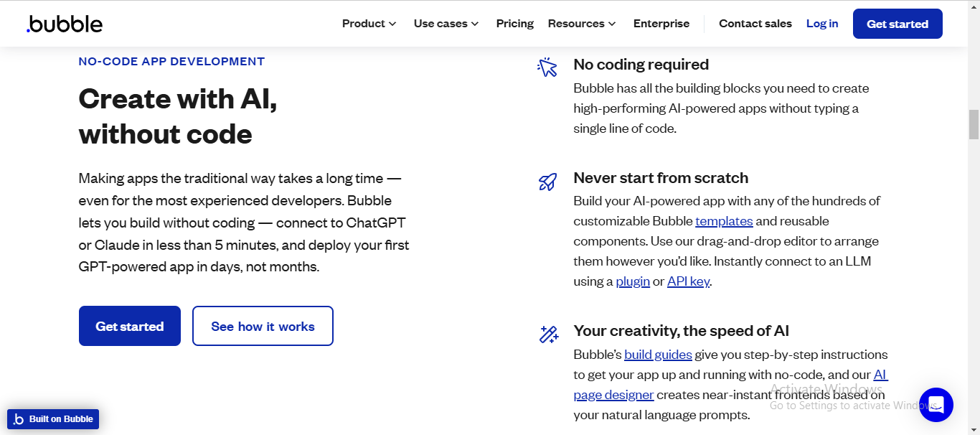Select the Pricing menu item
The width and height of the screenshot is (980, 435).
click(514, 23)
